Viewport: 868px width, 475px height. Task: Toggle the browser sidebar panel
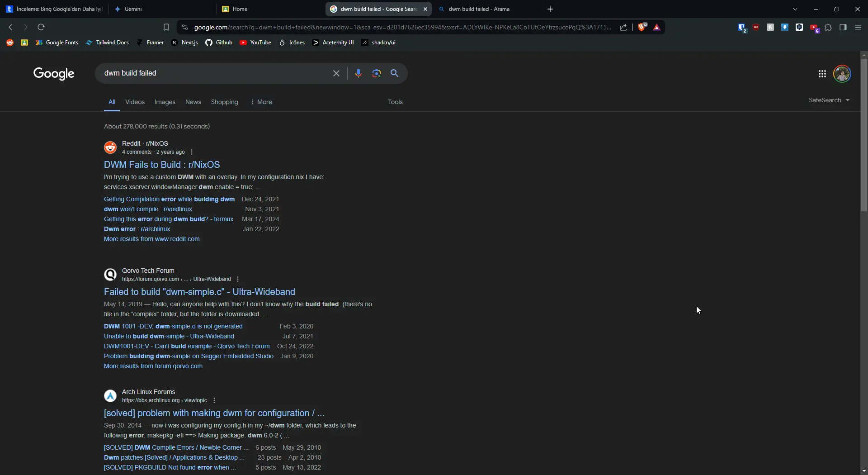coord(843,27)
